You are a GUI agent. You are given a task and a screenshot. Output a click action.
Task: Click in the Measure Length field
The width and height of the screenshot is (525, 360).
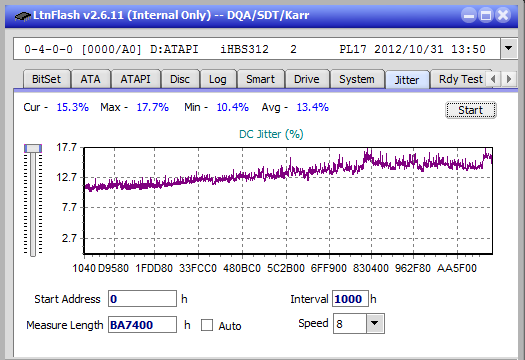142,325
